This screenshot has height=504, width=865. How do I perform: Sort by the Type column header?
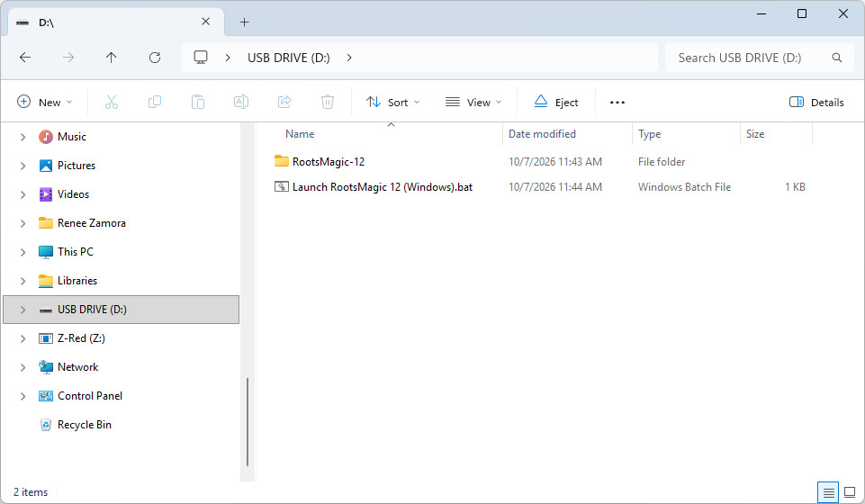[649, 134]
